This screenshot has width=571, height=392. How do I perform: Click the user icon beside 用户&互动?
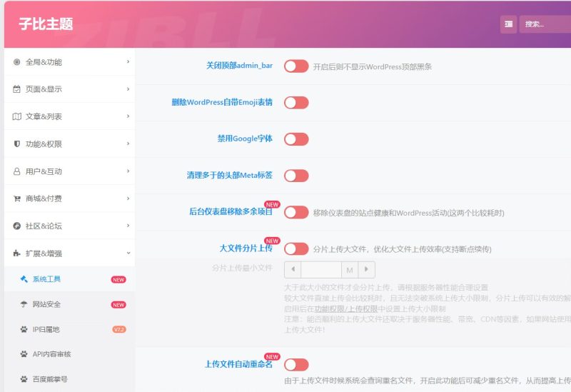[x=16, y=171]
